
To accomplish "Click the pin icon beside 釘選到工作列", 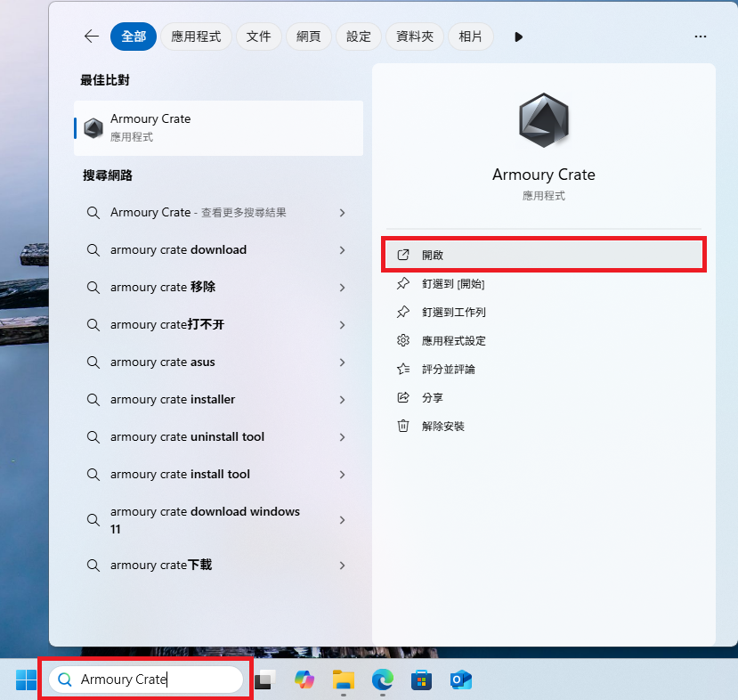I will [x=403, y=312].
